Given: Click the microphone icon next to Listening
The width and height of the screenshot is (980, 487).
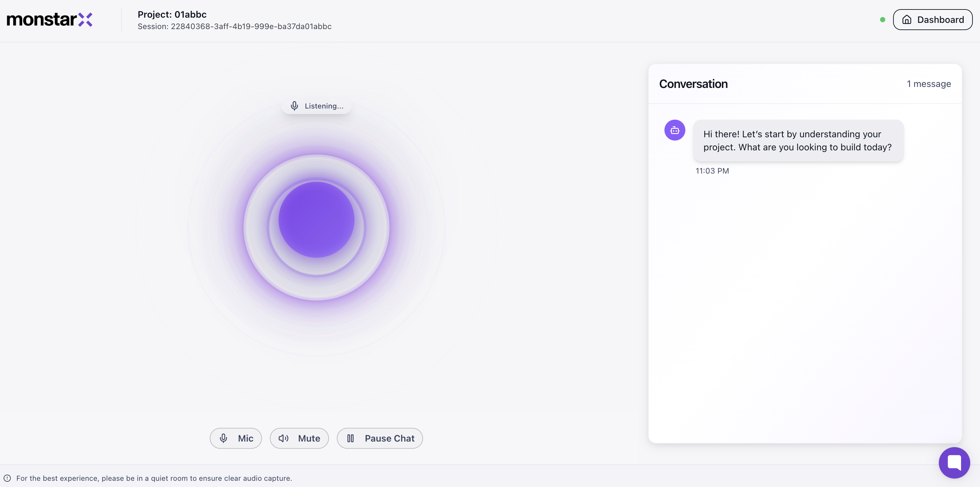Looking at the screenshot, I should [294, 106].
